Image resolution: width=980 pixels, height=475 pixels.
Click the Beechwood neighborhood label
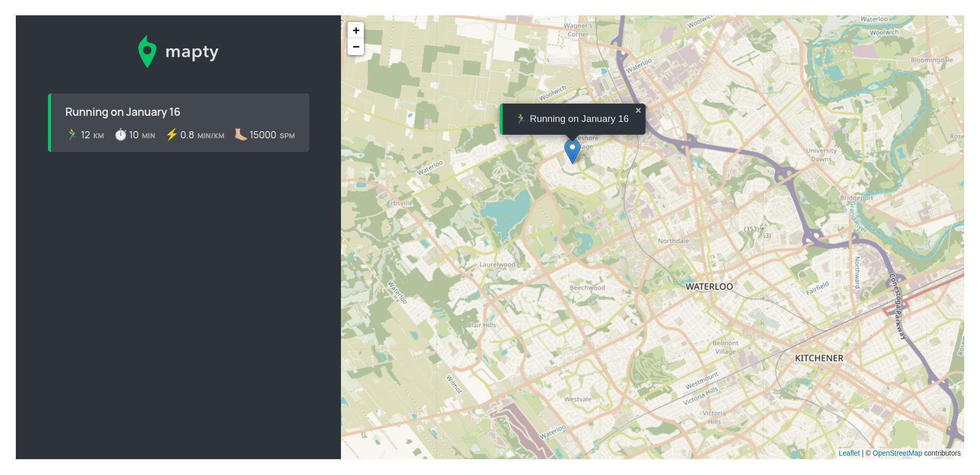coord(587,288)
